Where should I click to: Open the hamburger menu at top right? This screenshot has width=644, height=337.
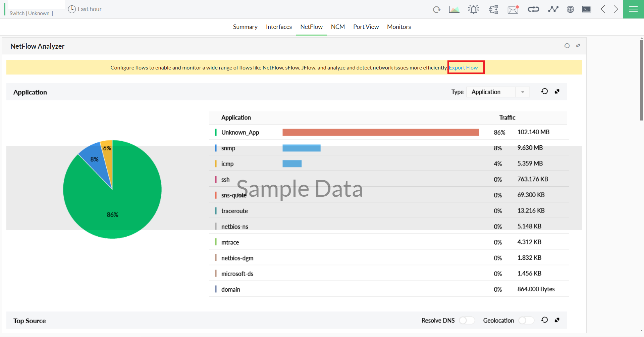click(x=634, y=9)
